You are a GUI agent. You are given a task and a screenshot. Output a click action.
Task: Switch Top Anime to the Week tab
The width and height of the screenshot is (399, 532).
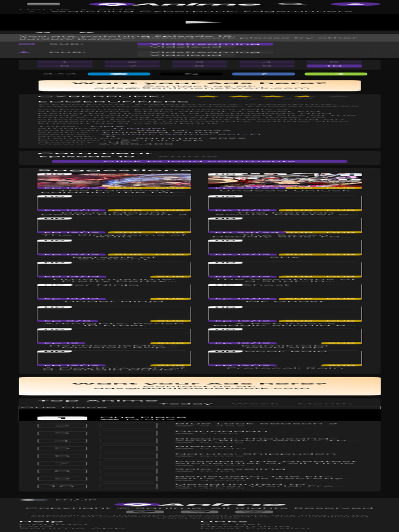[256, 404]
